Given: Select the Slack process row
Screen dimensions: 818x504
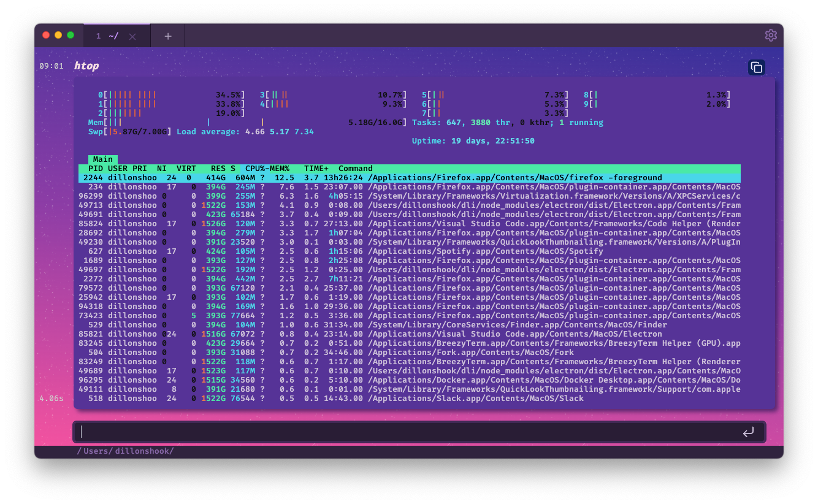Looking at the screenshot, I should coord(368,398).
